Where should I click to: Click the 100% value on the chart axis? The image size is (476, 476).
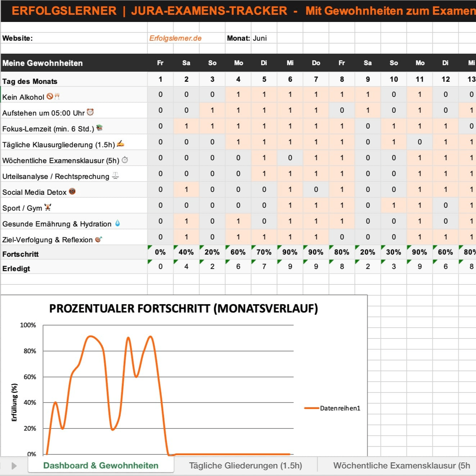pyautogui.click(x=28, y=325)
